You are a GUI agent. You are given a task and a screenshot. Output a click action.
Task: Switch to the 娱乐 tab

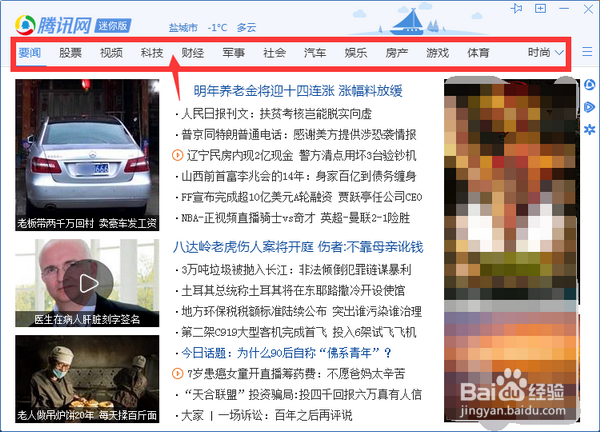coord(356,52)
